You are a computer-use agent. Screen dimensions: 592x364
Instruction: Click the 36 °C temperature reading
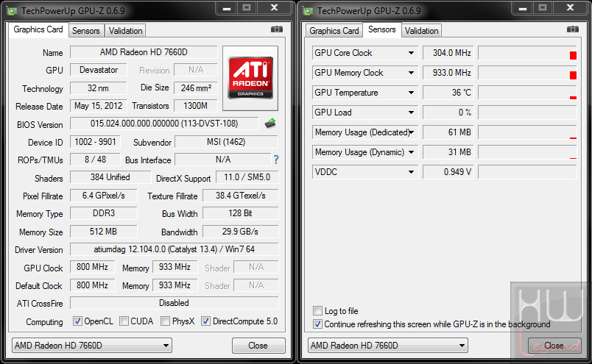coord(448,93)
